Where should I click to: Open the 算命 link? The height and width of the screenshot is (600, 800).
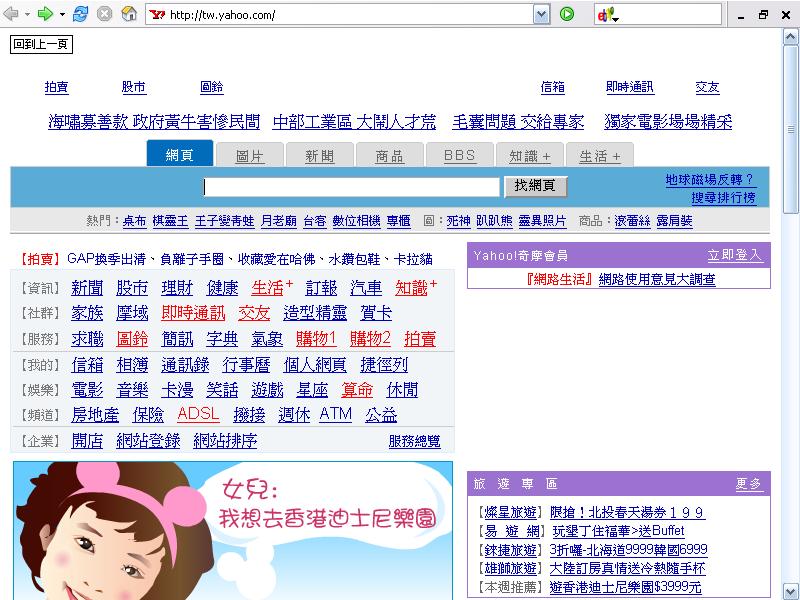pyautogui.click(x=357, y=390)
